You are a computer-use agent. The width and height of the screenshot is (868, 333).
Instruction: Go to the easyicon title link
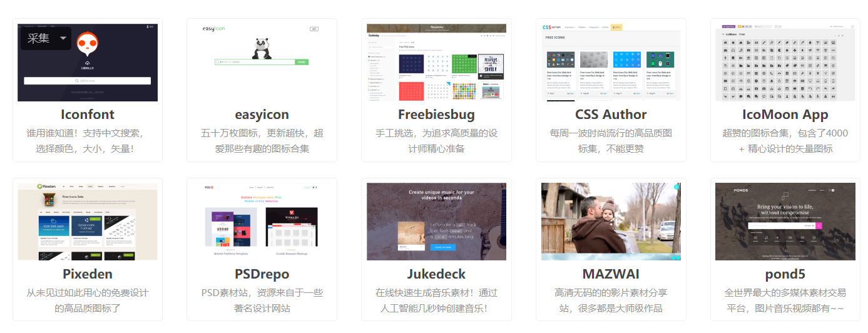pos(262,115)
